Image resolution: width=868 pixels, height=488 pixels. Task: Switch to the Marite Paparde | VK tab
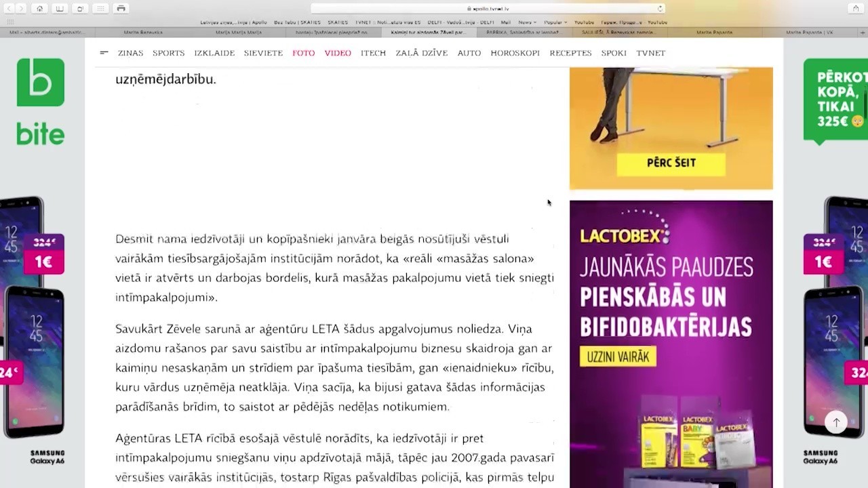click(x=810, y=32)
